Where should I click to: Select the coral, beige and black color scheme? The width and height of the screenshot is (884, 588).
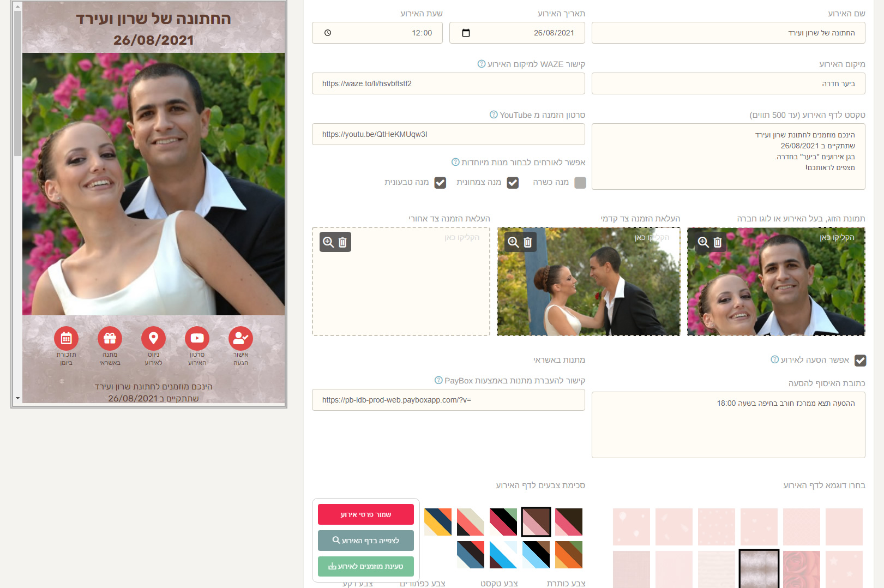pyautogui.click(x=471, y=522)
